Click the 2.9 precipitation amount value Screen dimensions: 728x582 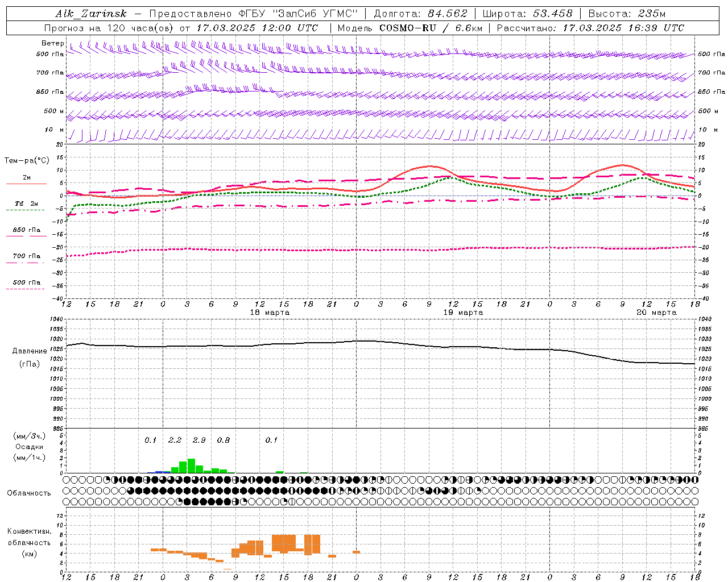[199, 440]
